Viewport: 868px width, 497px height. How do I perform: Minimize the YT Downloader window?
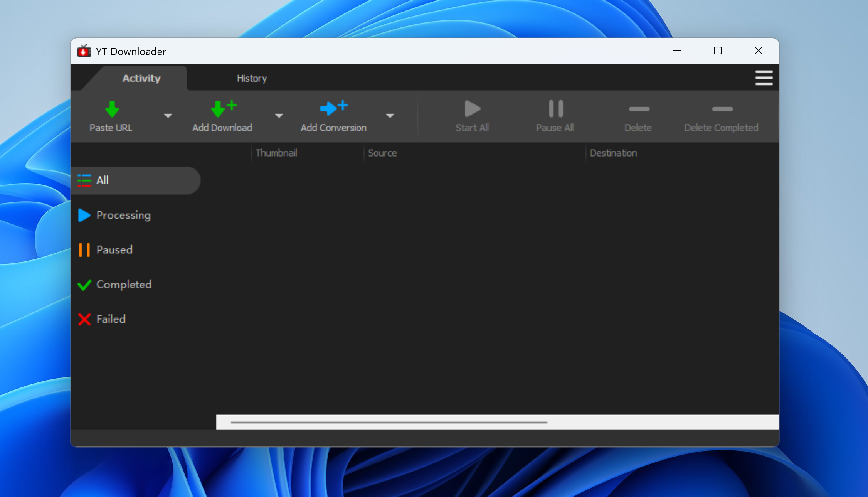coord(677,51)
